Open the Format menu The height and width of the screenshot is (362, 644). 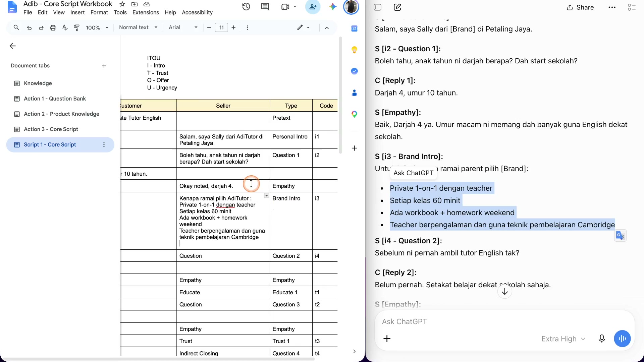click(x=99, y=12)
